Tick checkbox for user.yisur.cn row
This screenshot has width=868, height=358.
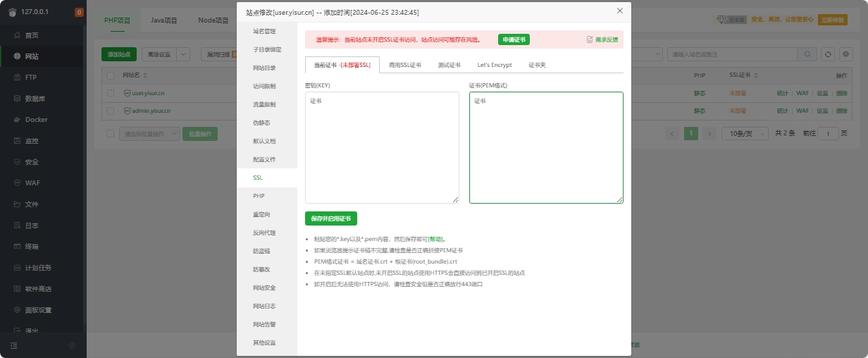point(111,92)
